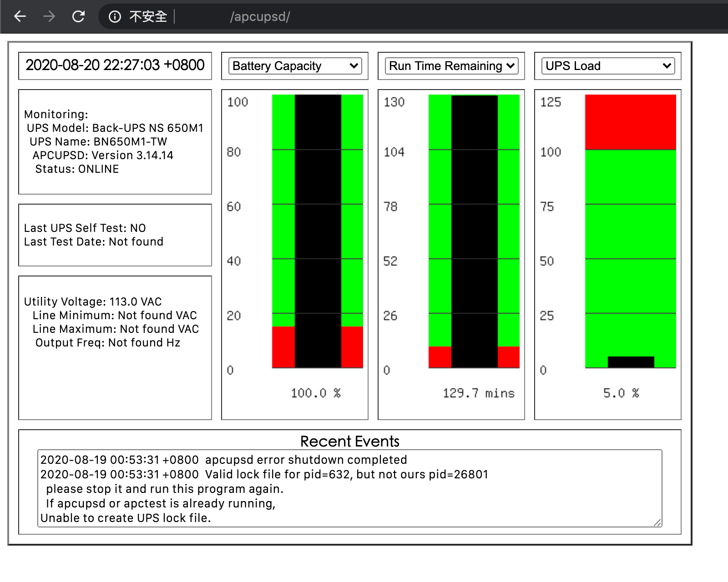Click the timestamp 2020-08-20 22:27:03 display
The height and width of the screenshot is (582, 728).
(x=115, y=65)
